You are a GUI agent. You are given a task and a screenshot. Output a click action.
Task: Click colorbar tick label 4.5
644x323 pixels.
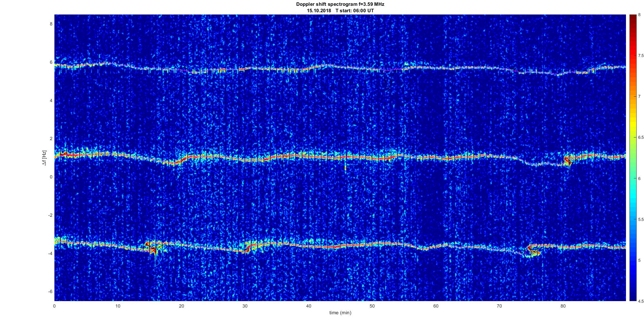[x=641, y=301]
